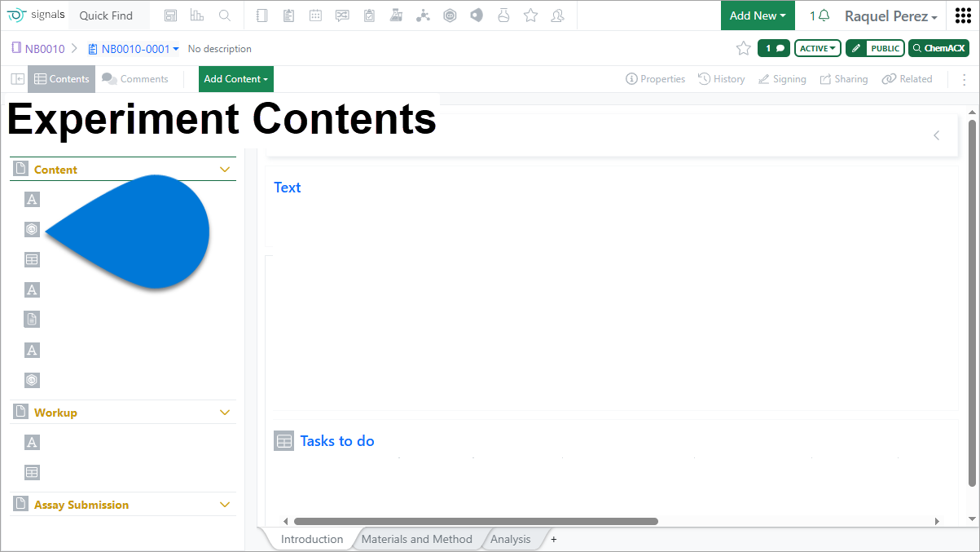Click the horizontal scrollbar at the bottom
The image size is (980, 552).
[x=475, y=521]
